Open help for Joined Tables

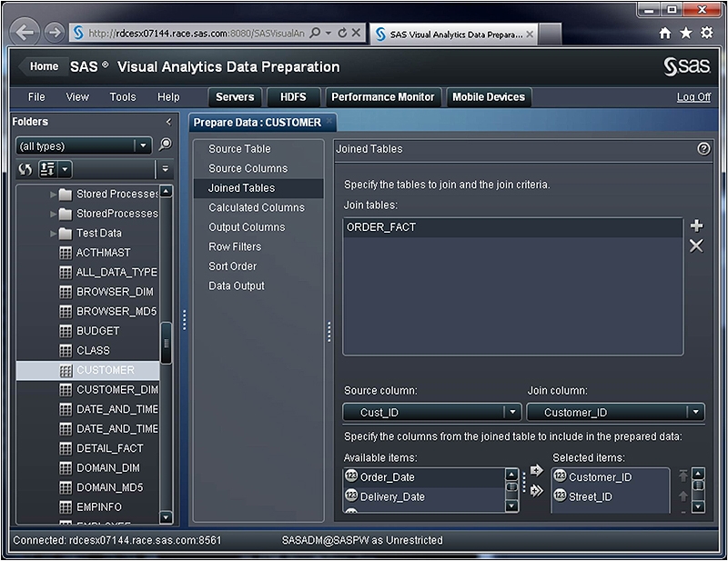[703, 149]
